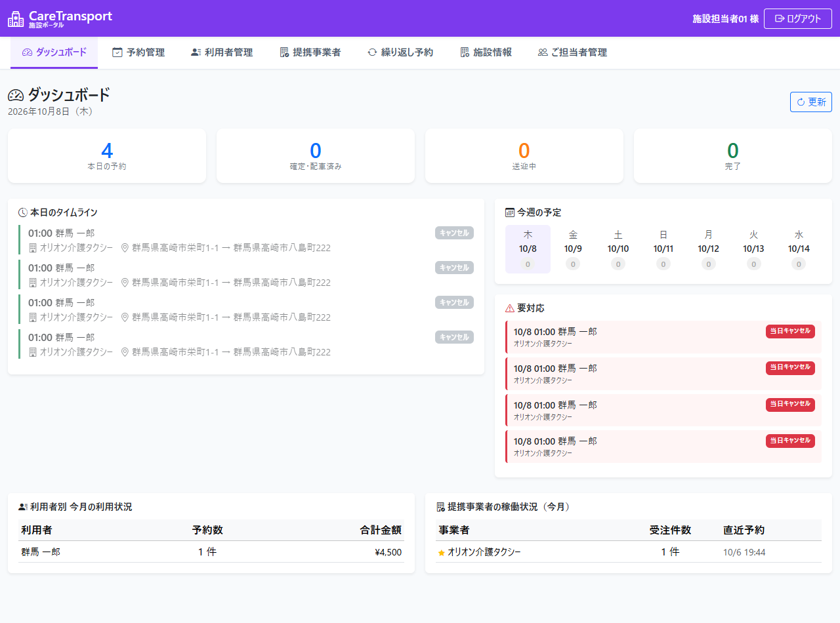Open the ご担当者管理 tab
This screenshot has height=623, width=840.
[x=572, y=52]
